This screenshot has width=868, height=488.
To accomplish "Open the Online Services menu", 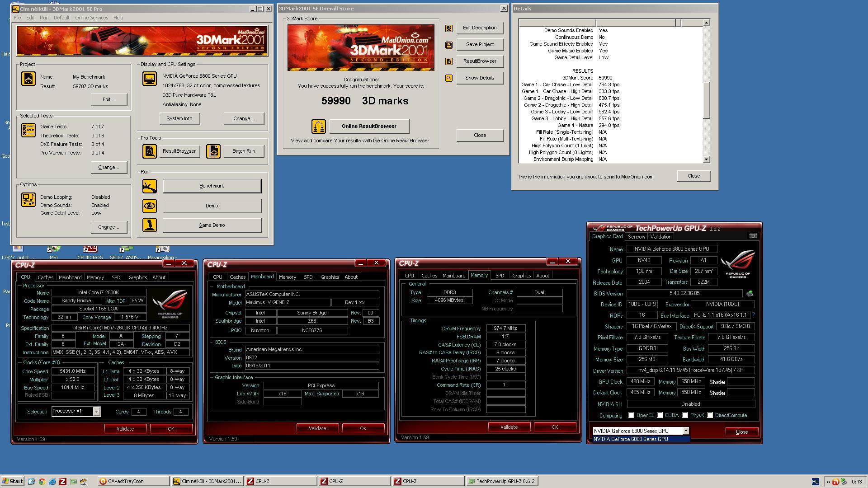I will click(91, 18).
